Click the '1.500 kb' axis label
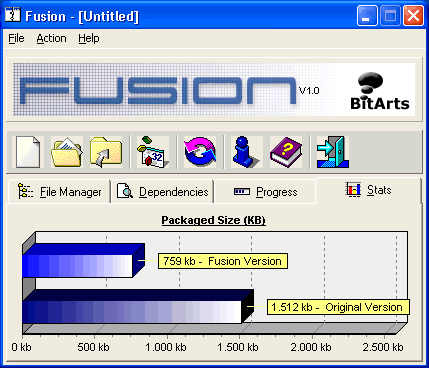Image resolution: width=429 pixels, height=368 pixels. (238, 347)
